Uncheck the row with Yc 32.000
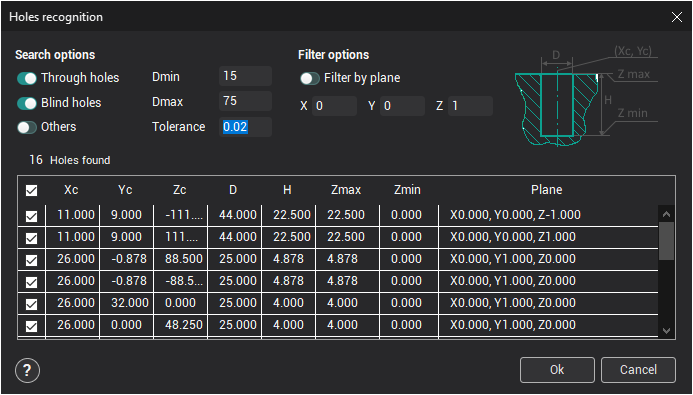 tap(31, 304)
